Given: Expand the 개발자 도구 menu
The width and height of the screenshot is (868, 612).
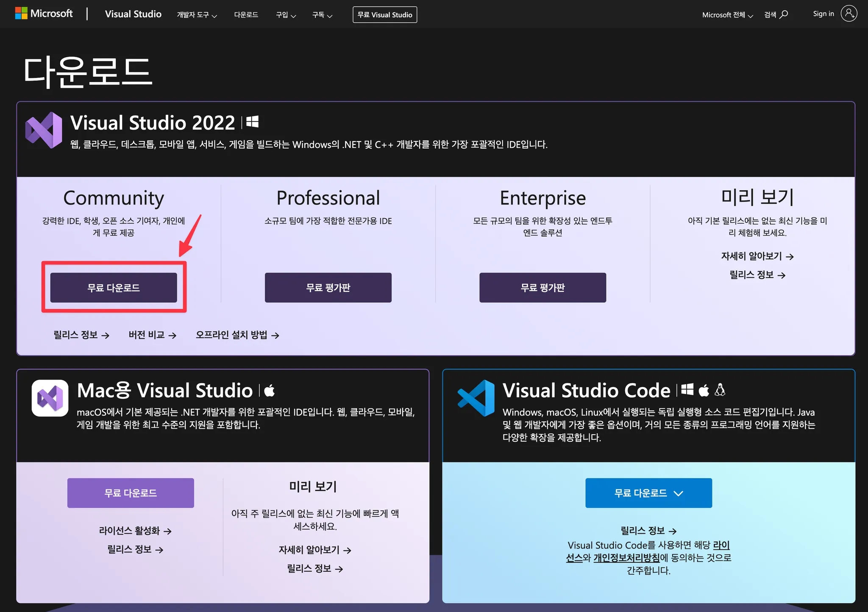Looking at the screenshot, I should pyautogui.click(x=197, y=15).
